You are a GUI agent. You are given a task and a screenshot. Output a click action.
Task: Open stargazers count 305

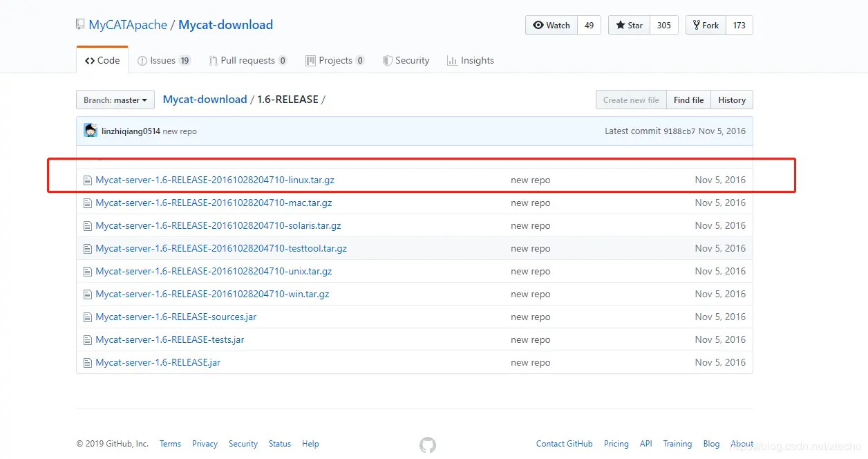664,26
